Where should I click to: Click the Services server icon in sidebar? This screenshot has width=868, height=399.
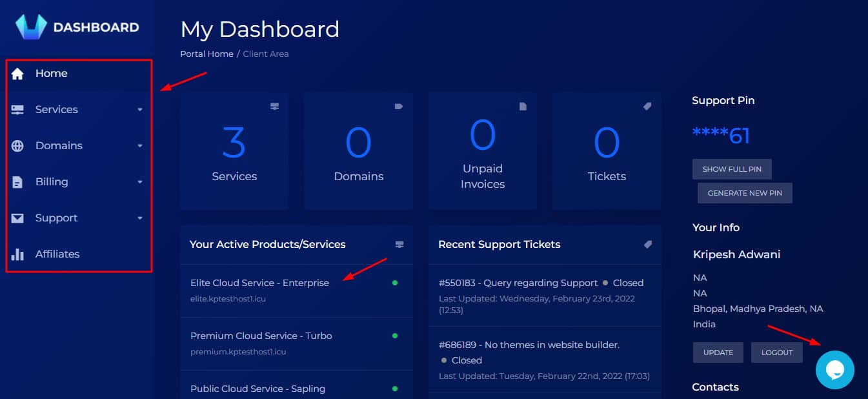click(17, 110)
